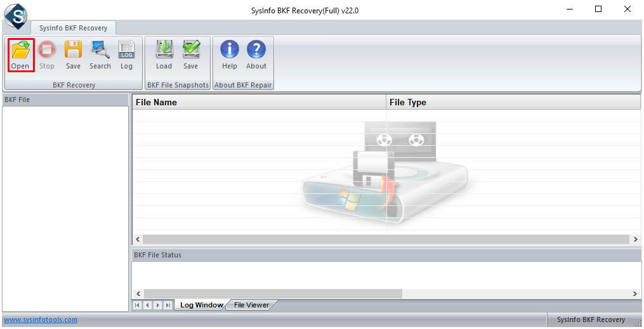Show the About dialog icon

256,55
